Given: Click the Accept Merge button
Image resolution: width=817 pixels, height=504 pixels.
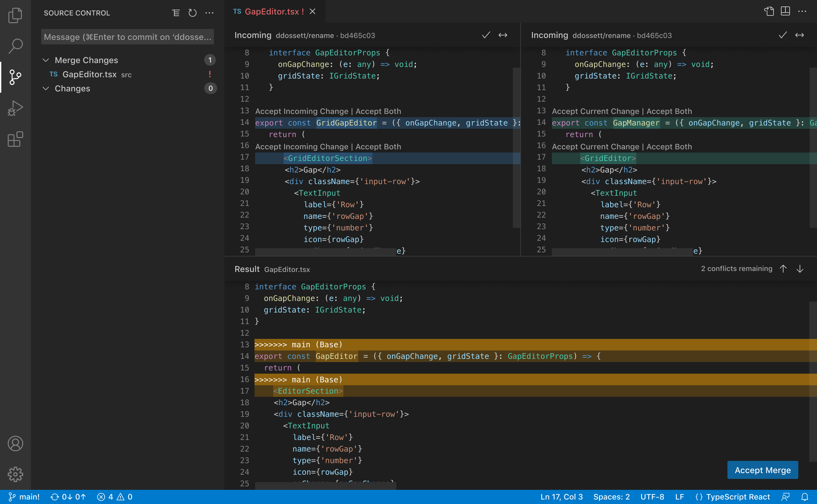Looking at the screenshot, I should tap(763, 470).
